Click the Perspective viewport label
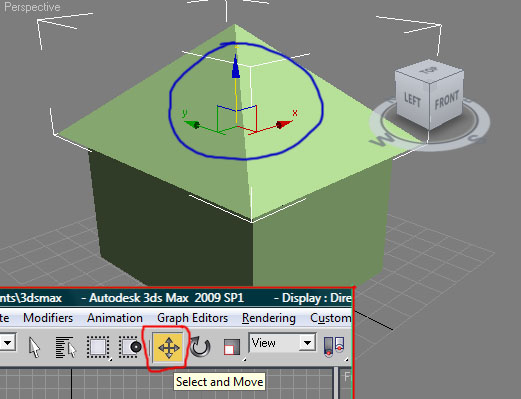521x399 pixels. point(32,7)
